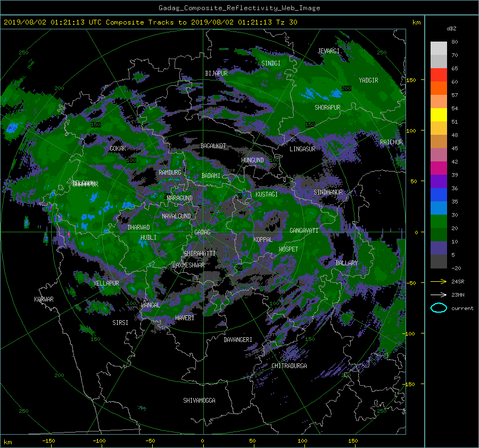Click the HUBLI city label
This screenshot has height=448, width=479.
pyautogui.click(x=148, y=238)
